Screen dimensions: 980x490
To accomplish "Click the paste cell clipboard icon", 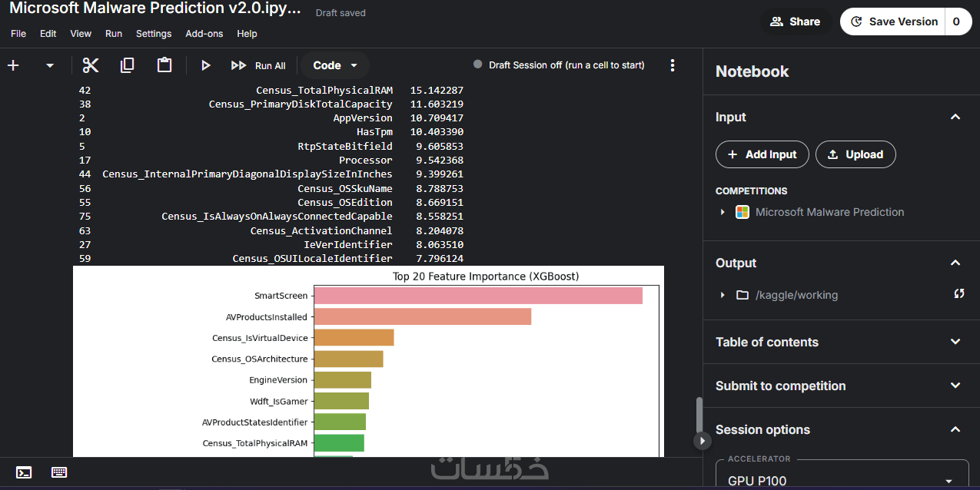I will (164, 65).
